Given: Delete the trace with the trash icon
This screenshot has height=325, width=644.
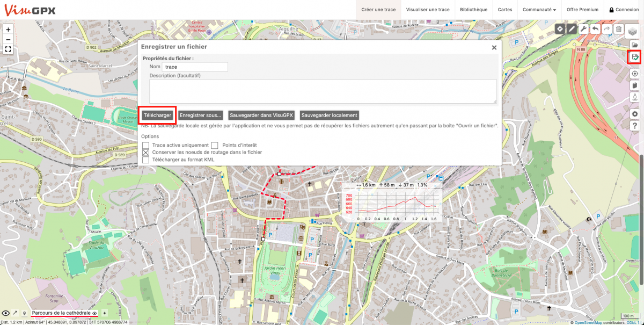Looking at the screenshot, I should point(619,29).
